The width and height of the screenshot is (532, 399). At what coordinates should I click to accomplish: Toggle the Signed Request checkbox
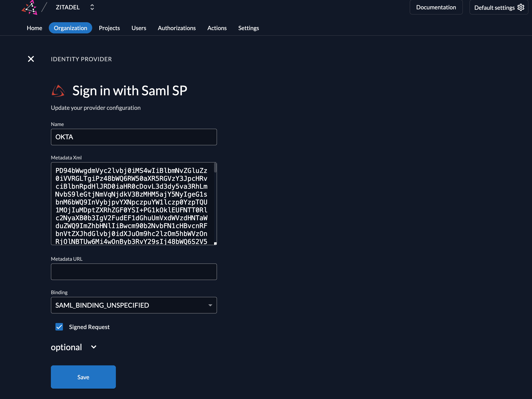click(x=59, y=327)
